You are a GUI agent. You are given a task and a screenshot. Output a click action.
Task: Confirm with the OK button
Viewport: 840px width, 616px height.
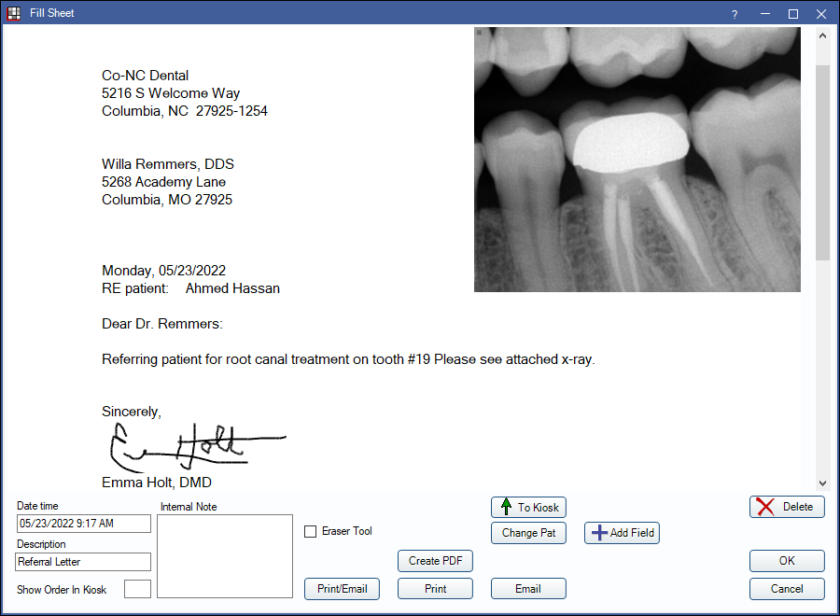pyautogui.click(x=787, y=561)
